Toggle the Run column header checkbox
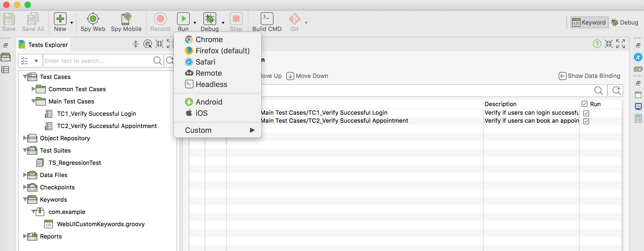This screenshot has height=251, width=644. pos(585,104)
